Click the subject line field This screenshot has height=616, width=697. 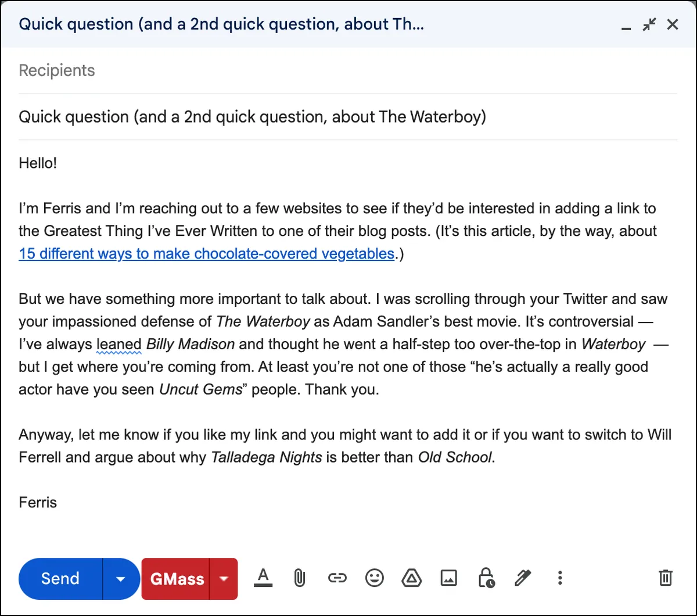pyautogui.click(x=347, y=117)
